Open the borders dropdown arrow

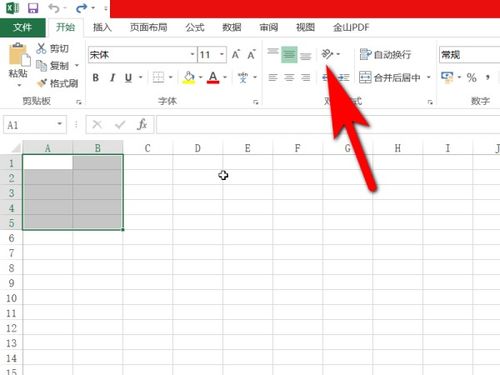pyautogui.click(x=171, y=77)
